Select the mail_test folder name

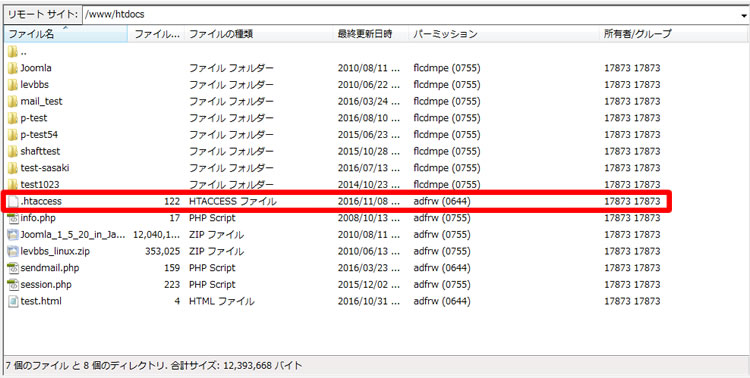click(41, 101)
